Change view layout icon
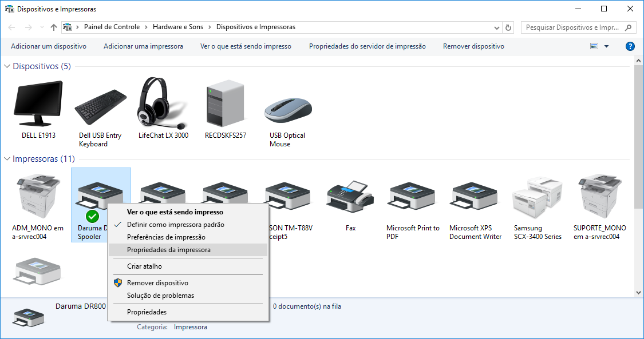 coord(594,46)
